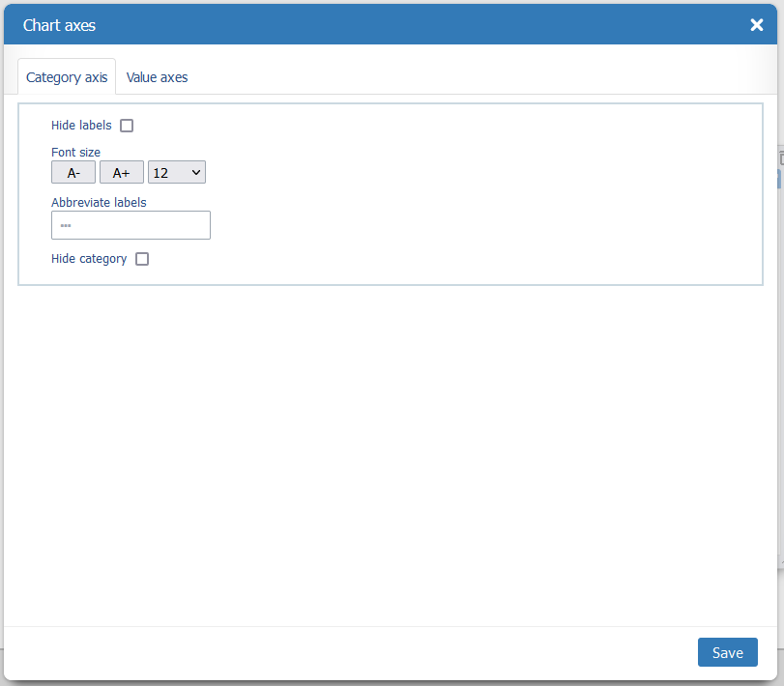784x686 pixels.
Task: Decrease font size with A- button
Action: click(x=73, y=173)
